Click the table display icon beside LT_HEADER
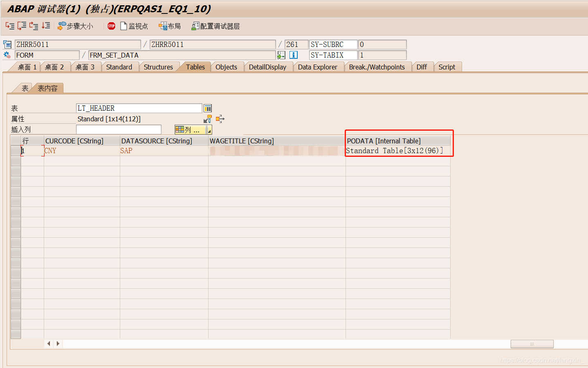588x368 pixels. pyautogui.click(x=208, y=108)
